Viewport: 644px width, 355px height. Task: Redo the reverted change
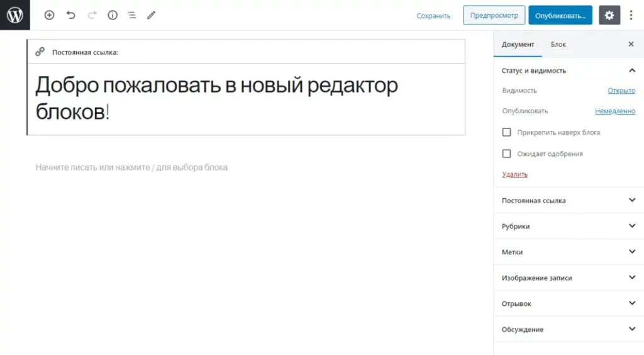(92, 15)
